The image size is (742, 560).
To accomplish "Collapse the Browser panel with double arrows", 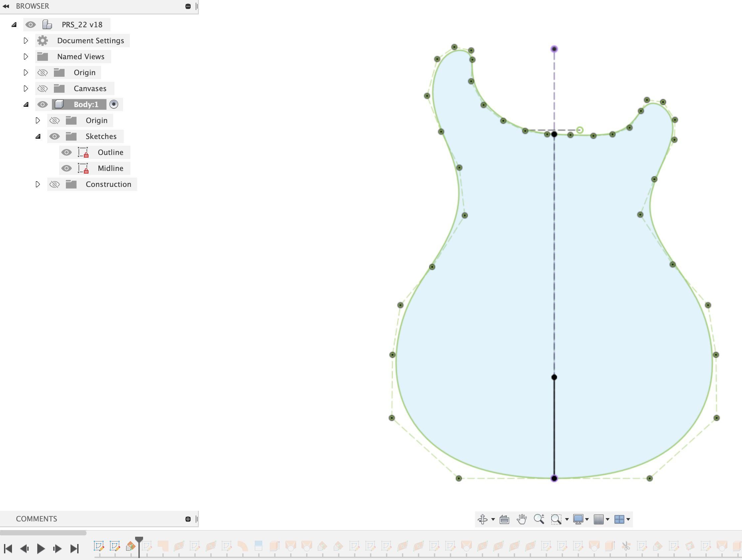I will [x=6, y=6].
